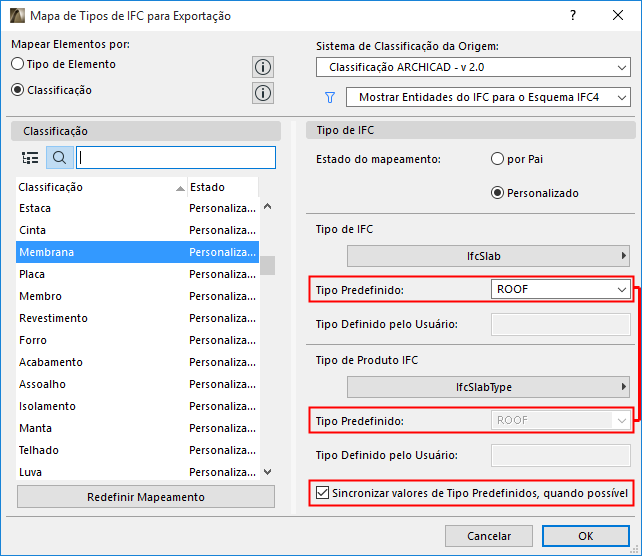Viewport: 642px width, 556px height.
Task: Click into the classification search field
Action: coord(176,158)
